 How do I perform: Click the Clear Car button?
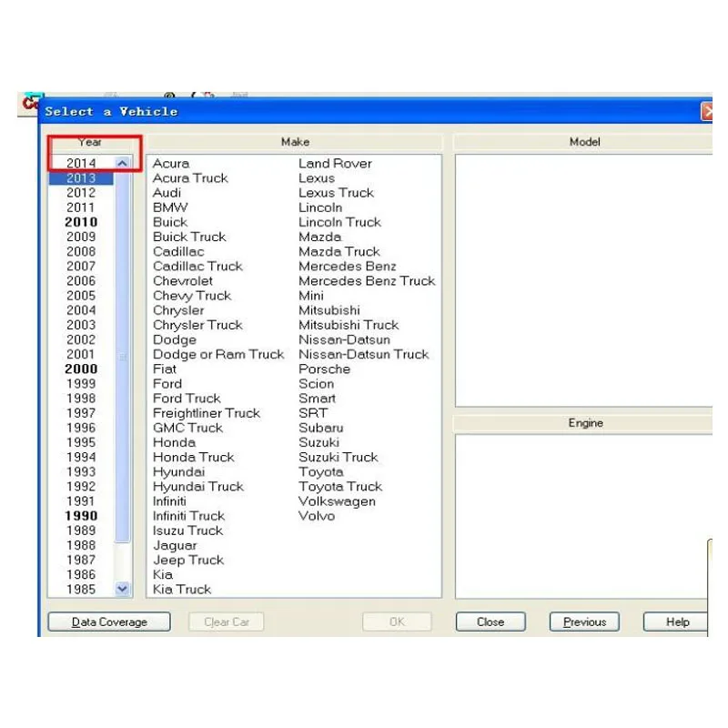(x=226, y=622)
